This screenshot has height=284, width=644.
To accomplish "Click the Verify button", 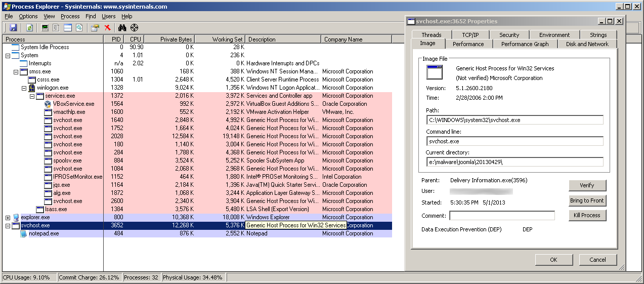I will point(587,185).
